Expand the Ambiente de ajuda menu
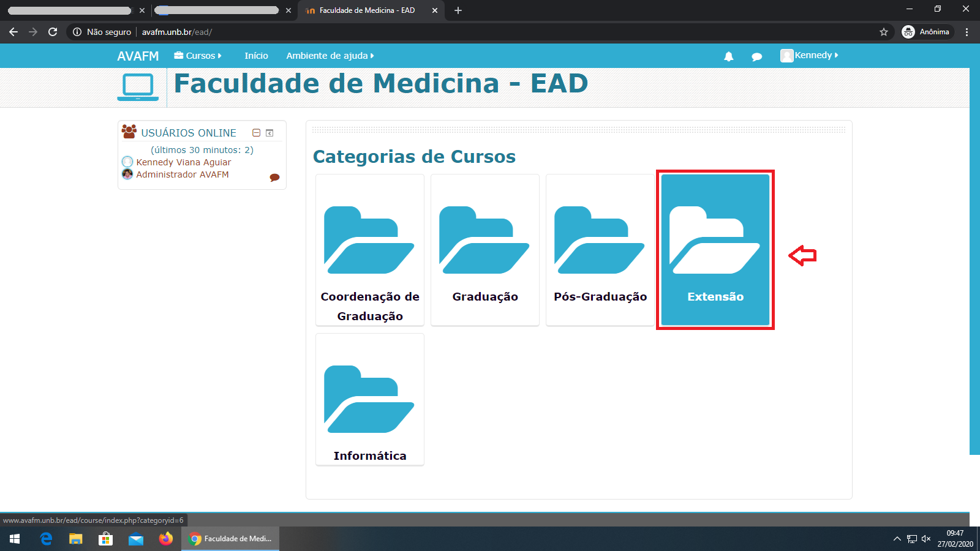The image size is (980, 551). [330, 56]
